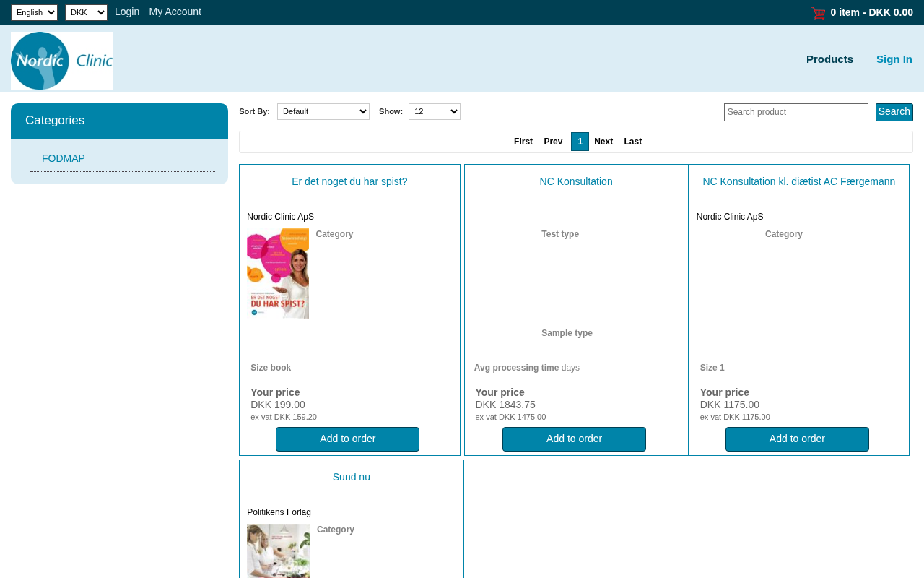
Task: Click the Search button
Action: click(894, 112)
